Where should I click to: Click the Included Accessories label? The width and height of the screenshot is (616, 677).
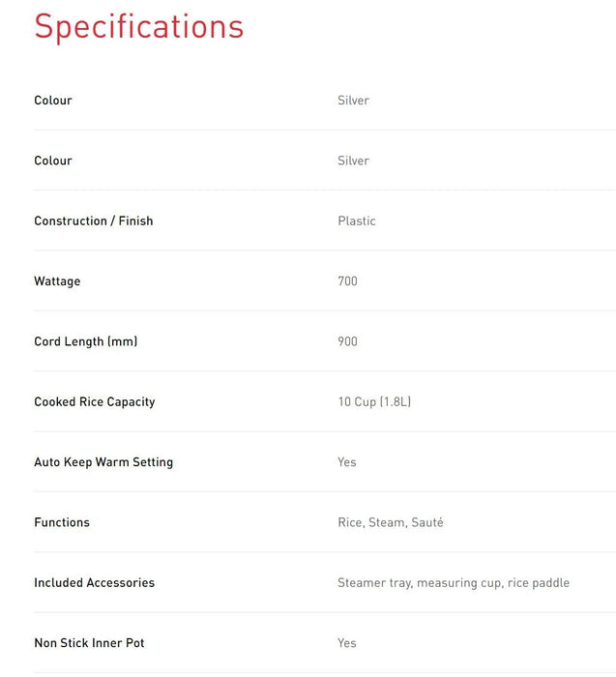click(x=94, y=583)
